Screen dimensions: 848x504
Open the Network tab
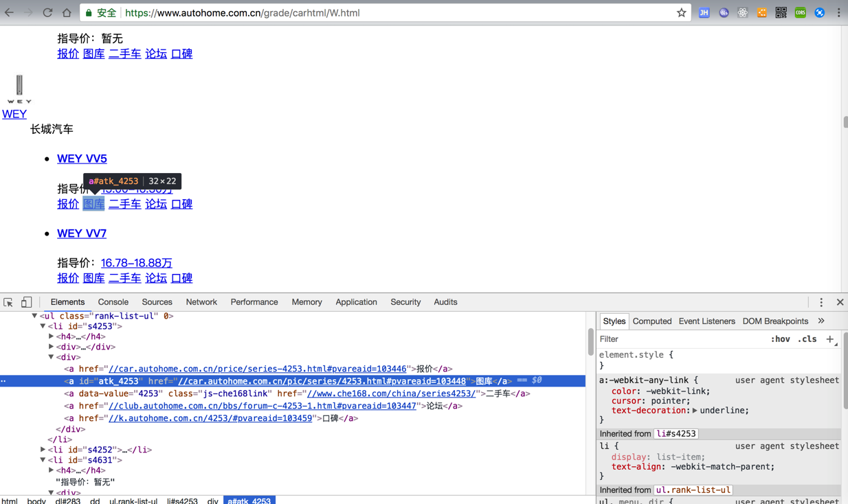[x=201, y=302]
